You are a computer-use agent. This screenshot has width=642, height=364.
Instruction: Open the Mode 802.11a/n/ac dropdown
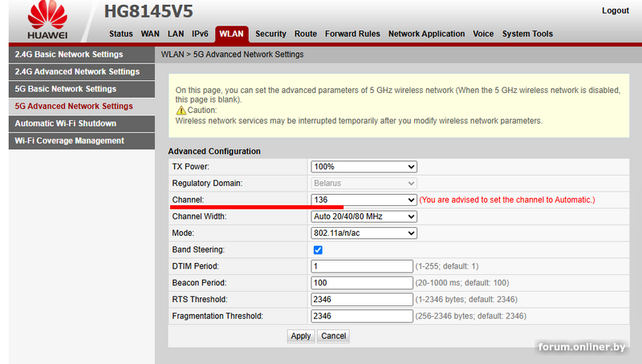(x=364, y=233)
